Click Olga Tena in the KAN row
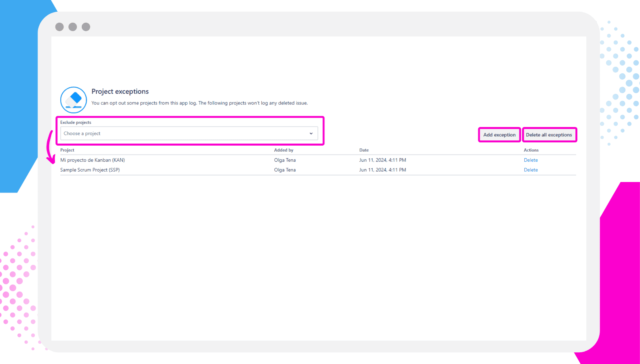 (285, 160)
